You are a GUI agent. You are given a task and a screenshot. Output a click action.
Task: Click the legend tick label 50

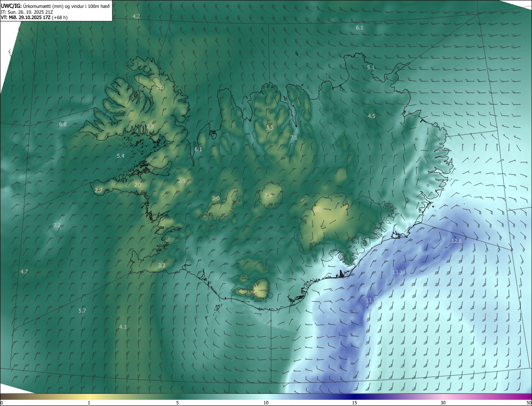[529, 403]
